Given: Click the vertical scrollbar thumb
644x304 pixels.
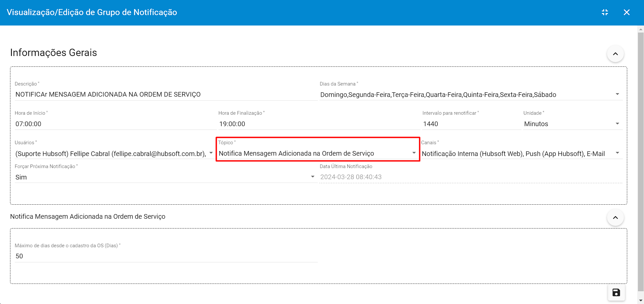Looking at the screenshot, I should click(x=641, y=162).
